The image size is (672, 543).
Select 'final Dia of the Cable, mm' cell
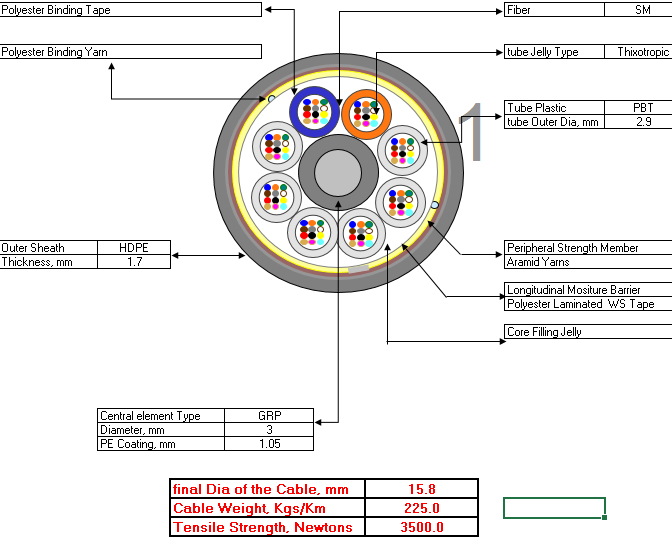tap(267, 489)
